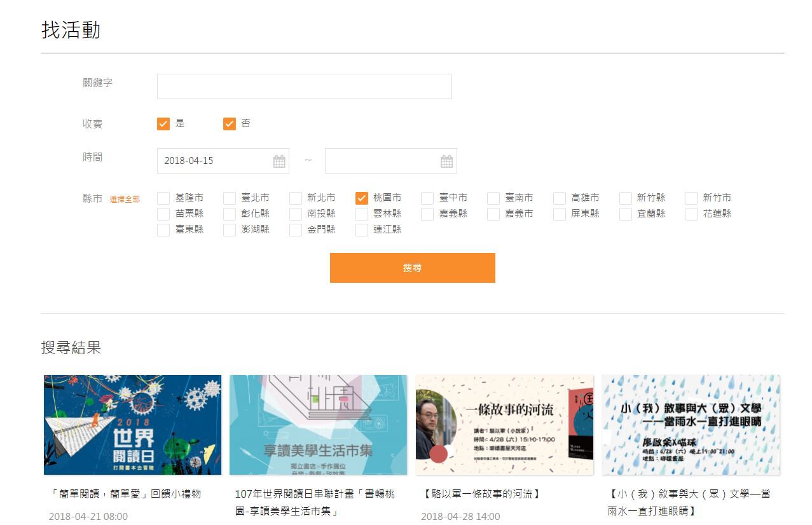The height and width of the screenshot is (525, 812).
Task: Tick the 金門縣 checkbox
Action: point(296,230)
